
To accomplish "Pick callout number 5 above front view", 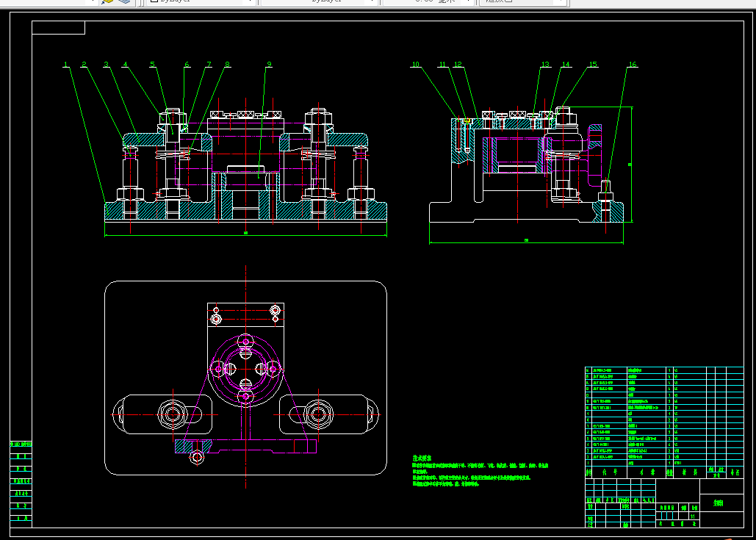I will click(x=153, y=65).
